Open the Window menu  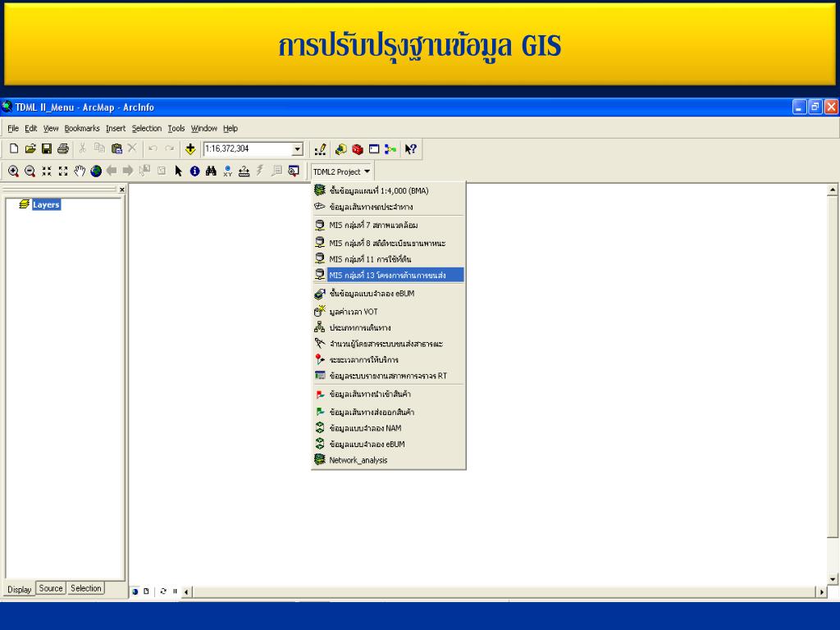[204, 129]
